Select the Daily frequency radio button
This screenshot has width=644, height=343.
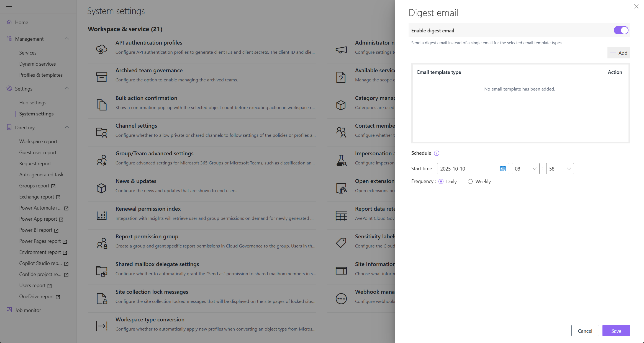[441, 182]
